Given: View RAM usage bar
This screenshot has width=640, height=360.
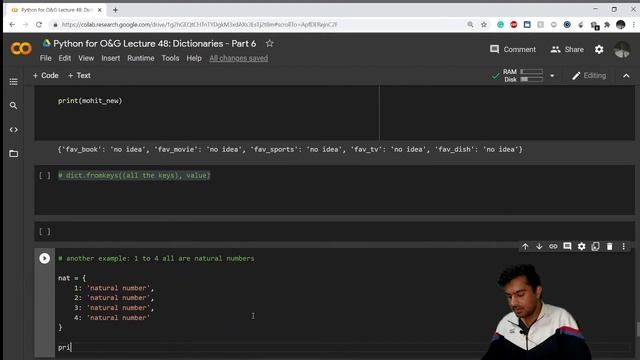Looking at the screenshot, I should coord(531,71).
